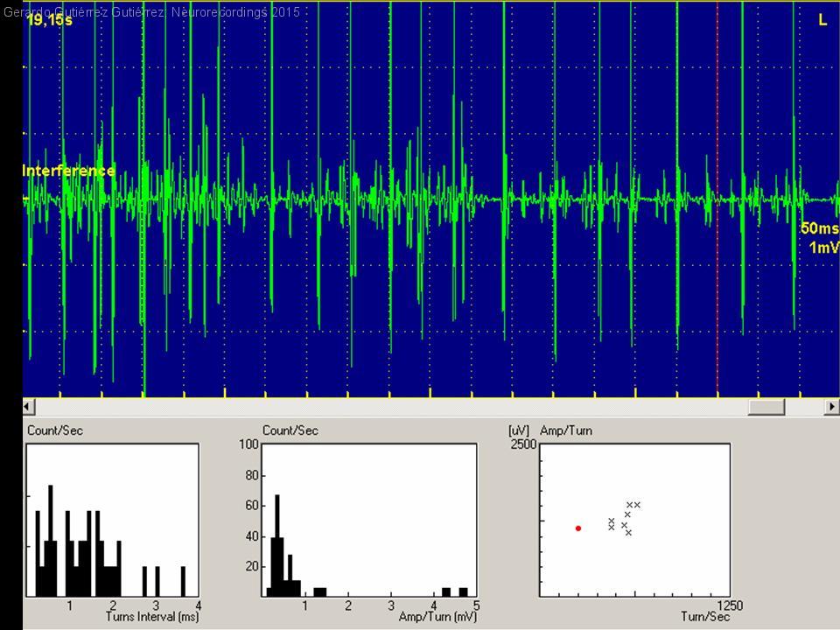Click the Turn/Sec axis label
The height and width of the screenshot is (630, 840).
click(x=705, y=617)
